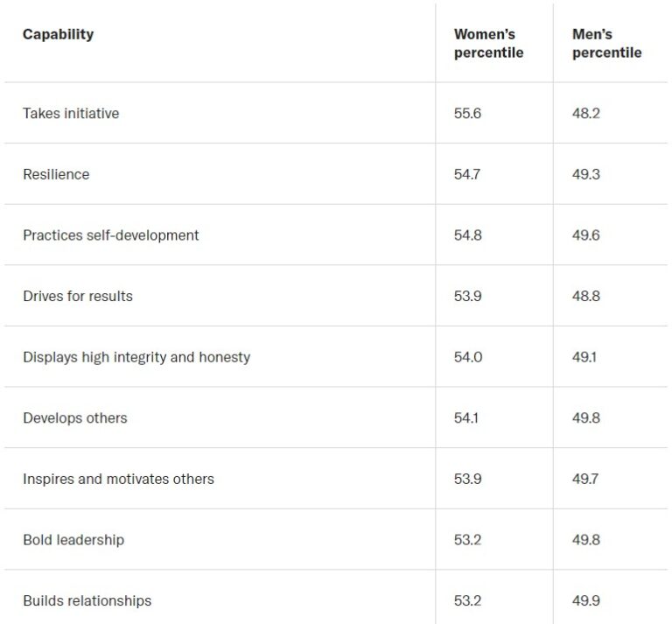This screenshot has width=672, height=624.
Task: Click the Takes initiative row label
Action: tap(71, 113)
